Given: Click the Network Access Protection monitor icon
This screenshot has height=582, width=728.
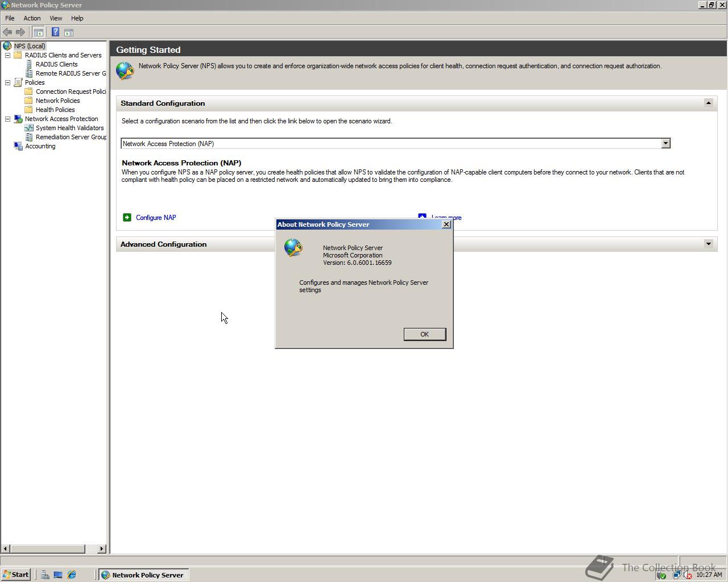Looking at the screenshot, I should click(18, 119).
